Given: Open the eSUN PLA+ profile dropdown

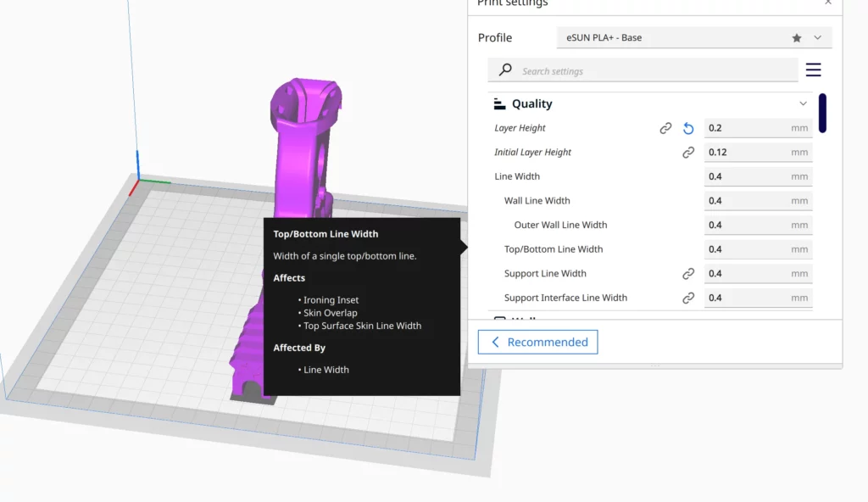Looking at the screenshot, I should pos(815,37).
